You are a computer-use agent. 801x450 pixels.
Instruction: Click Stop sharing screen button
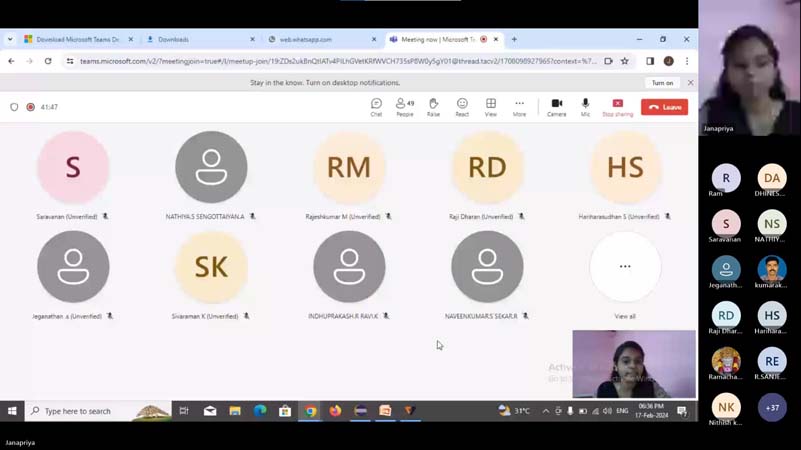click(x=617, y=106)
